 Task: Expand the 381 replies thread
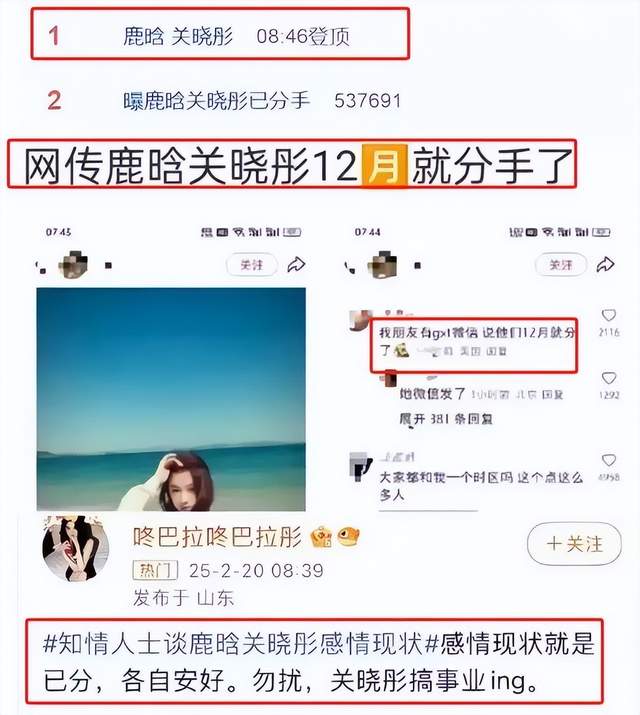(446, 419)
